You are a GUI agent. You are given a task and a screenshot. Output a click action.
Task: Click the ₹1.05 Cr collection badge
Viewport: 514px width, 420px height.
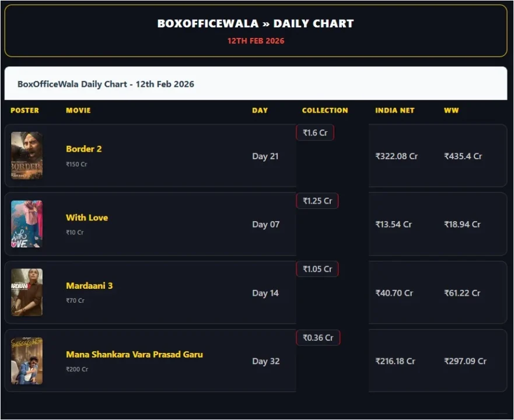(317, 269)
